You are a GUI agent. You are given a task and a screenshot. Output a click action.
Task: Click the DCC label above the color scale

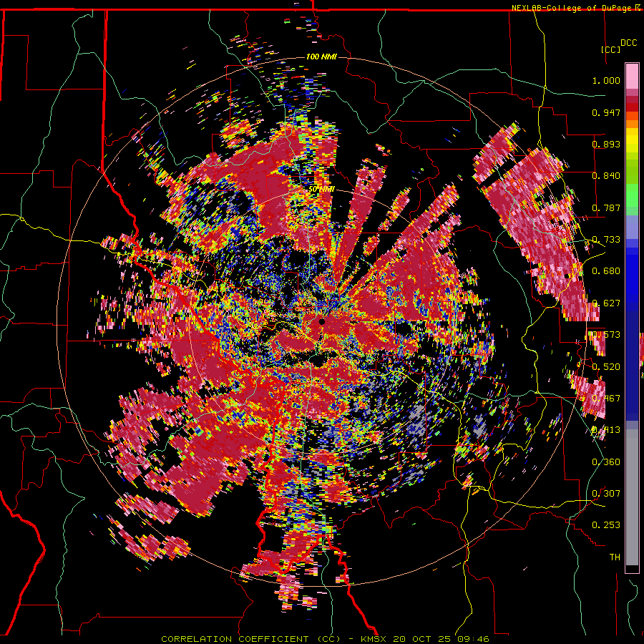pyautogui.click(x=628, y=43)
